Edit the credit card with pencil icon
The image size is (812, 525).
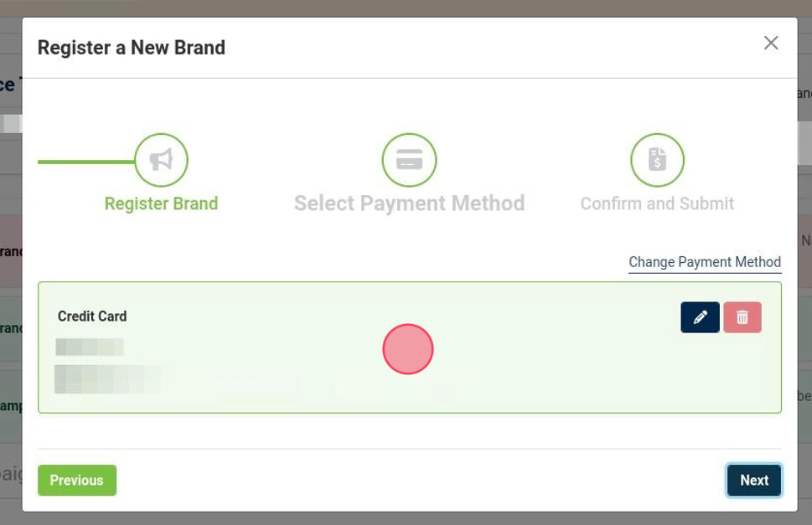click(x=700, y=317)
